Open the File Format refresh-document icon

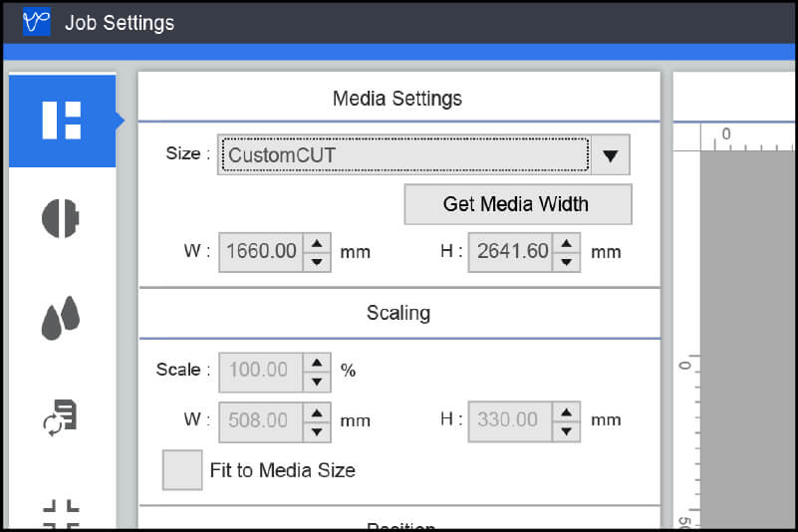pyautogui.click(x=61, y=416)
